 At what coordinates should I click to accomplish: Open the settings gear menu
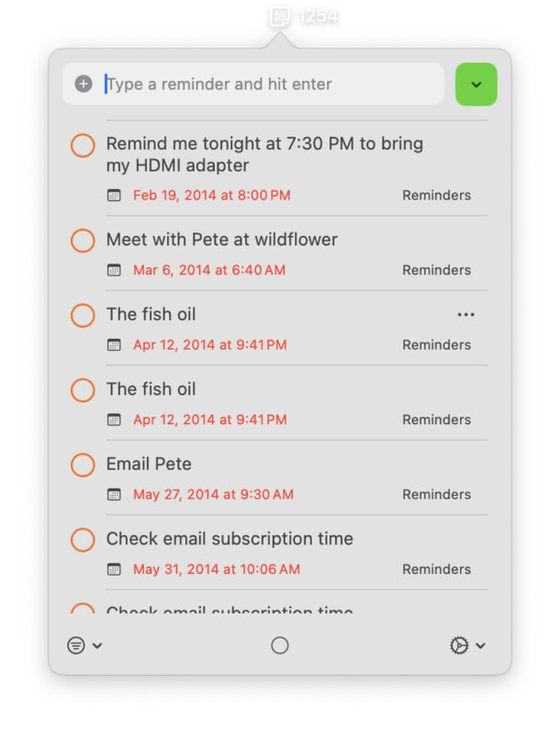[x=466, y=645]
